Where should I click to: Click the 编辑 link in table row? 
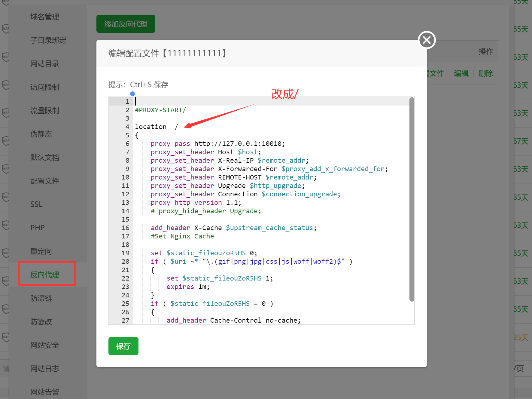click(461, 74)
